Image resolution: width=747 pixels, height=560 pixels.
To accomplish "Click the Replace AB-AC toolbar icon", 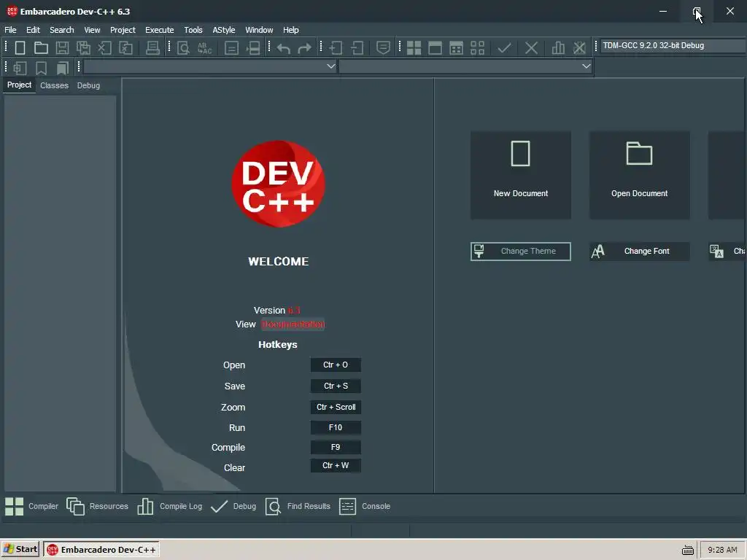I will click(x=204, y=47).
